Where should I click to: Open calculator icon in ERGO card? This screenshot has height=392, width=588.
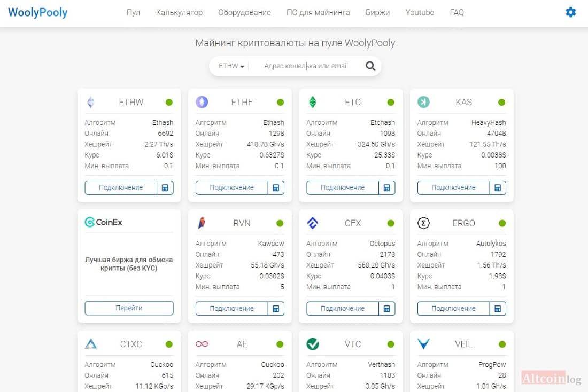(x=498, y=309)
